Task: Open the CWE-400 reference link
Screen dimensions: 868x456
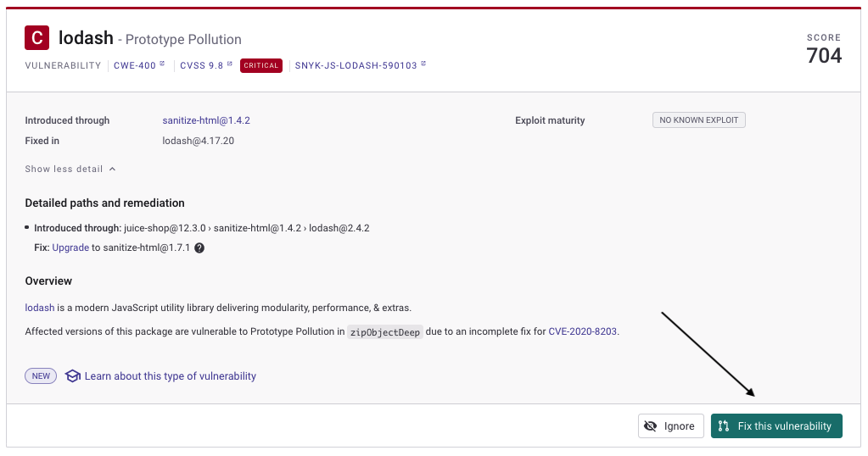Action: [x=134, y=65]
